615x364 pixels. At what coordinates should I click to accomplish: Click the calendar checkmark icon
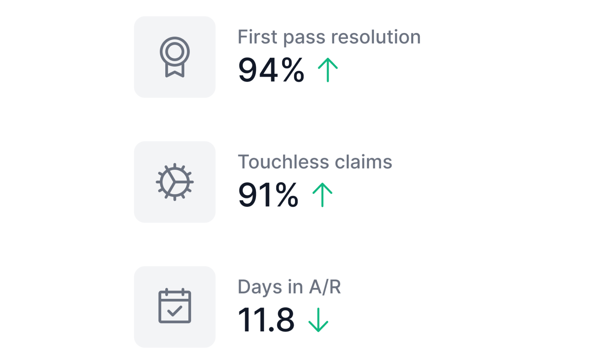tap(175, 306)
